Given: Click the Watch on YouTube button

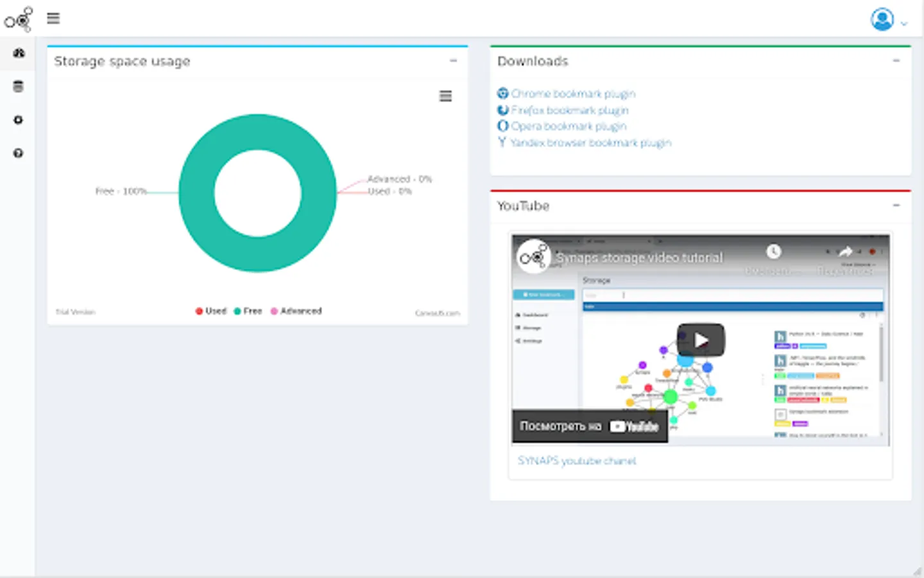Looking at the screenshot, I should click(590, 426).
